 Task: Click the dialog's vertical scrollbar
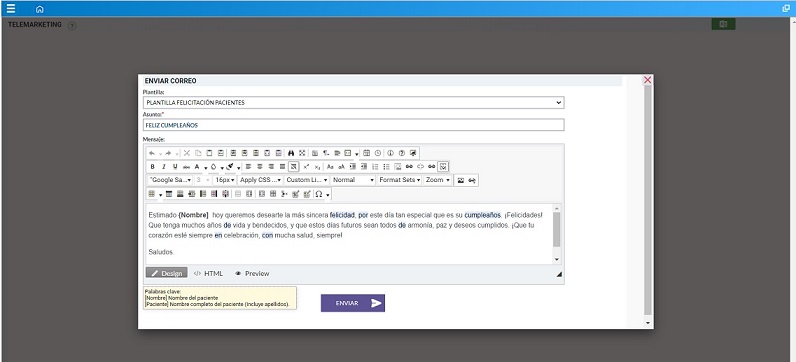tap(647, 200)
